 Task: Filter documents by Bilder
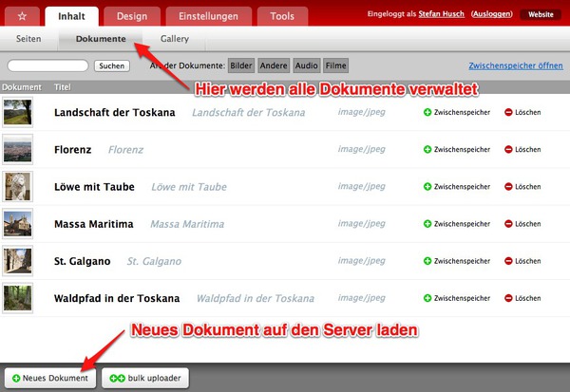tap(241, 65)
